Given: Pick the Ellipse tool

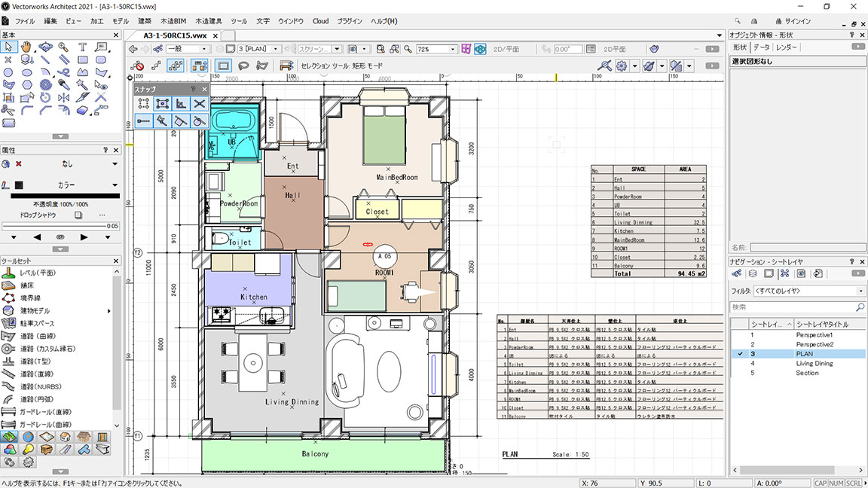Looking at the screenshot, I should [x=27, y=72].
